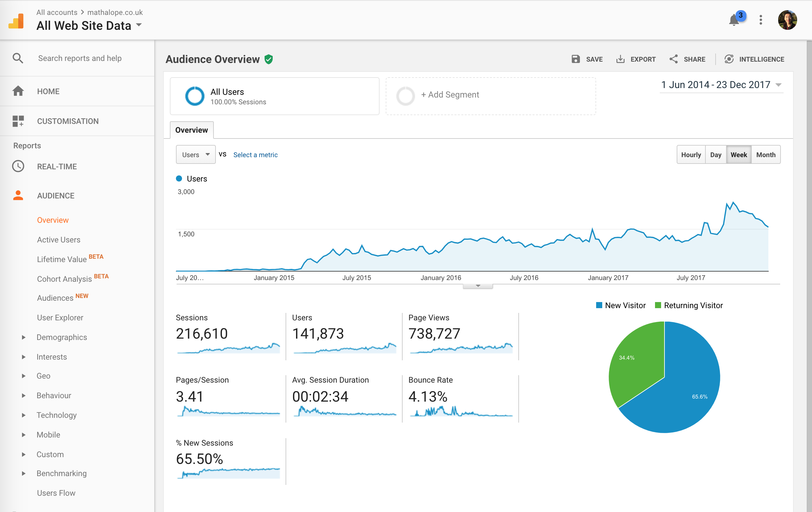Open Active Users report in sidebar
The width and height of the screenshot is (812, 512).
[59, 240]
